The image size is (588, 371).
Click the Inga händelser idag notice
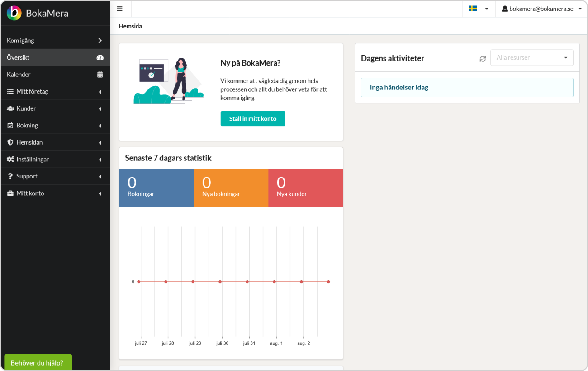click(467, 87)
